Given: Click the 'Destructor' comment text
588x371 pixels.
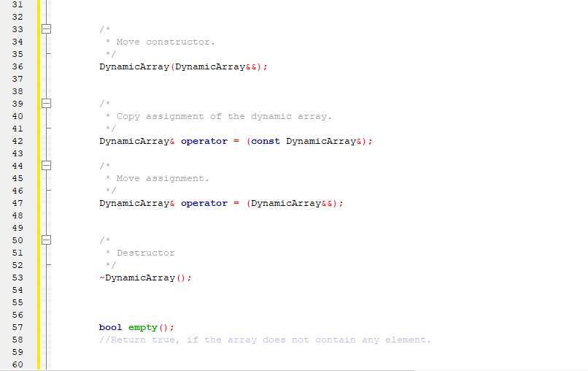Looking at the screenshot, I should click(145, 253).
